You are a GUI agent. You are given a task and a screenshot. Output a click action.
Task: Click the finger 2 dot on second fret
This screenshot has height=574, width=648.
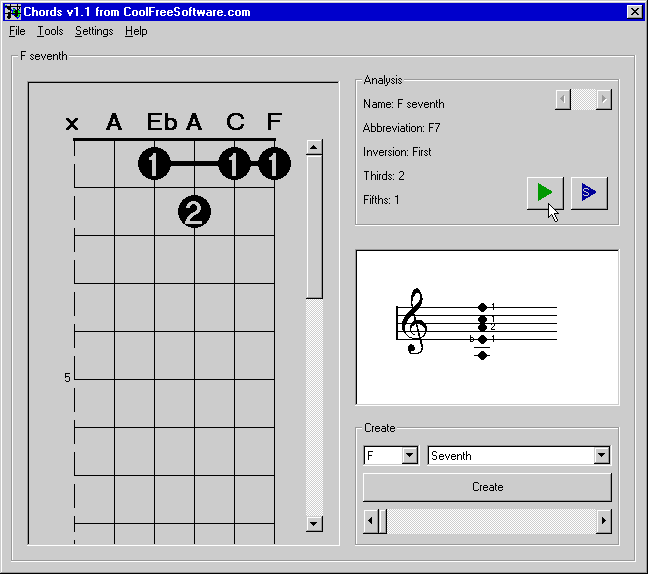[x=194, y=212]
